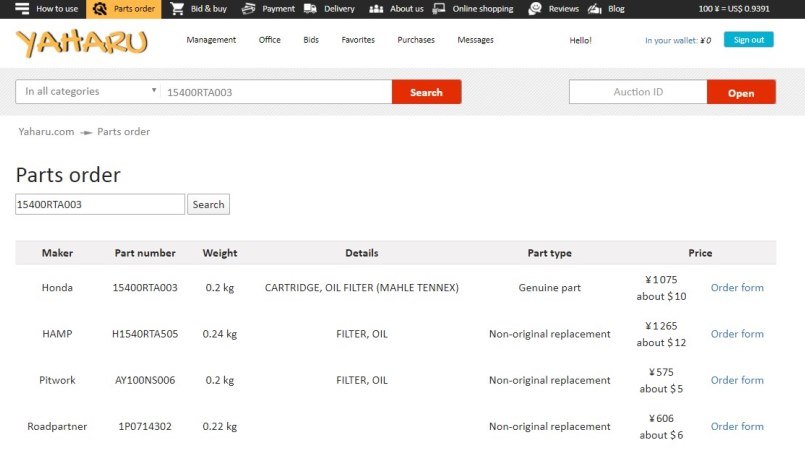Click the Part type column header

[x=549, y=253]
